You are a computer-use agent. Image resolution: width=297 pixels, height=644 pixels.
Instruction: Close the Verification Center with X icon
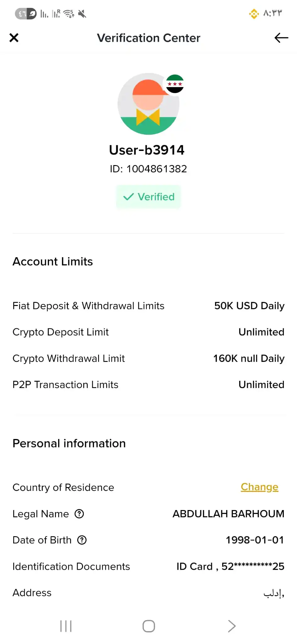point(14,38)
